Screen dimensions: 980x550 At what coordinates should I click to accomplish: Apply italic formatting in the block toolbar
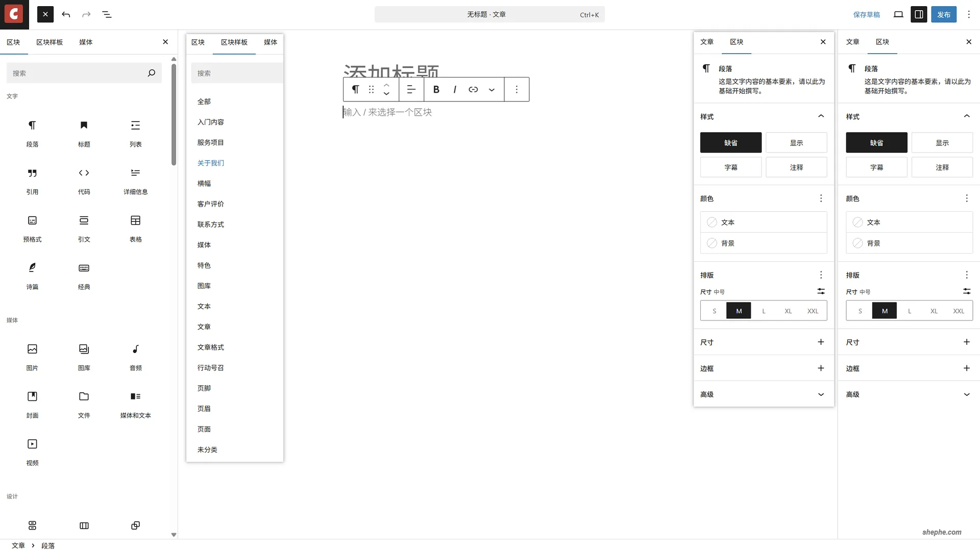click(x=454, y=89)
